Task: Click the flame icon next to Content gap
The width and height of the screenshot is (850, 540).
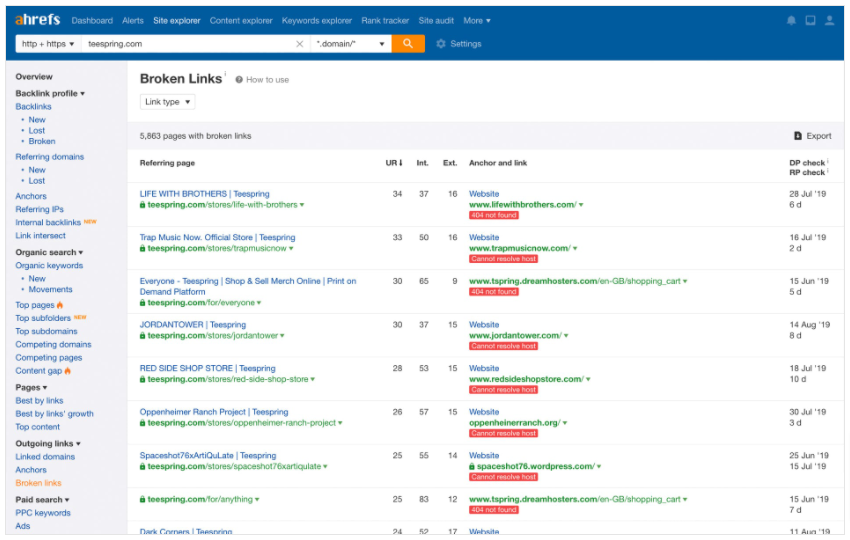Action: pos(67,371)
